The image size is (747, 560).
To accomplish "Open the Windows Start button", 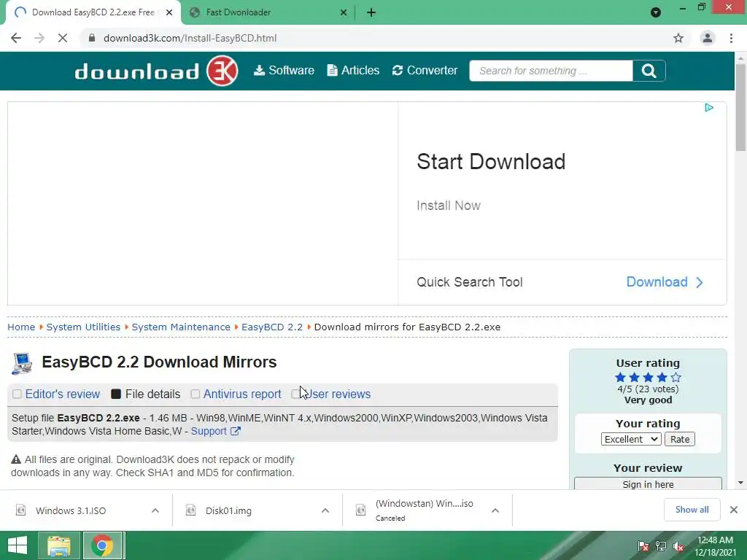I will pos(18,545).
